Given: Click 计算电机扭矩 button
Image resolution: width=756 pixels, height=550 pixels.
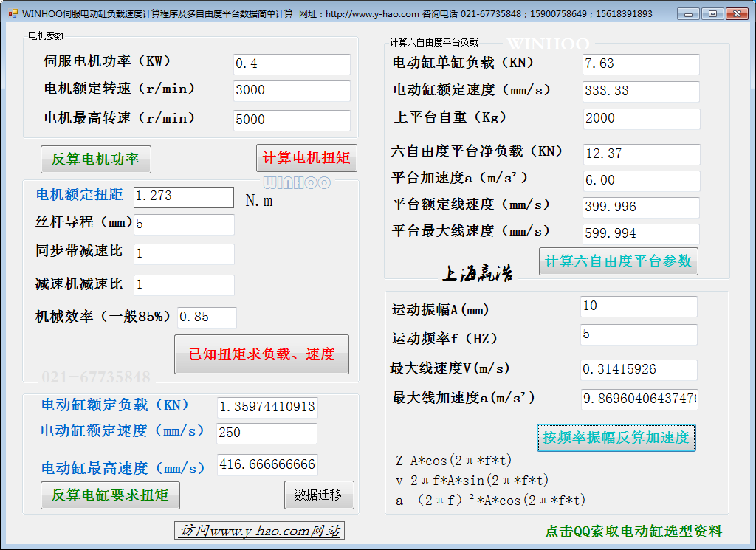Looking at the screenshot, I should [x=306, y=158].
